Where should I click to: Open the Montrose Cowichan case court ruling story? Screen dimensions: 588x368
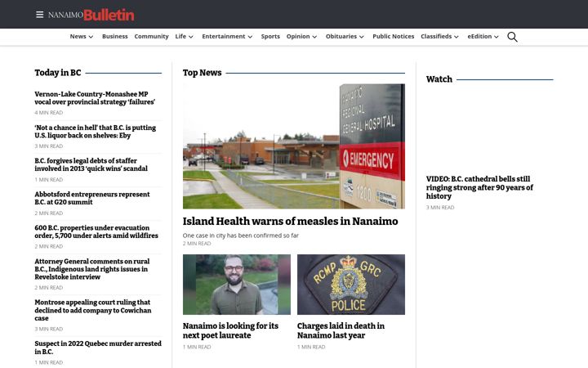point(93,310)
